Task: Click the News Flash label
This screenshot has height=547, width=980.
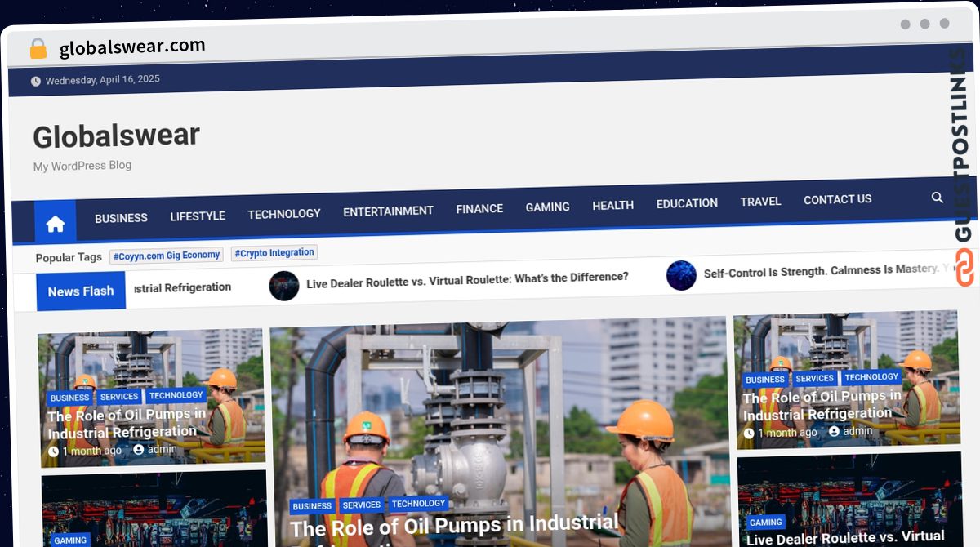Action: pyautogui.click(x=81, y=291)
